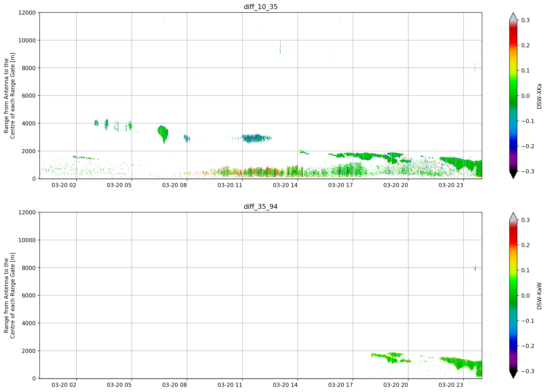Click the 0.3 tick on DSW-XKa colorbar

(x=526, y=20)
